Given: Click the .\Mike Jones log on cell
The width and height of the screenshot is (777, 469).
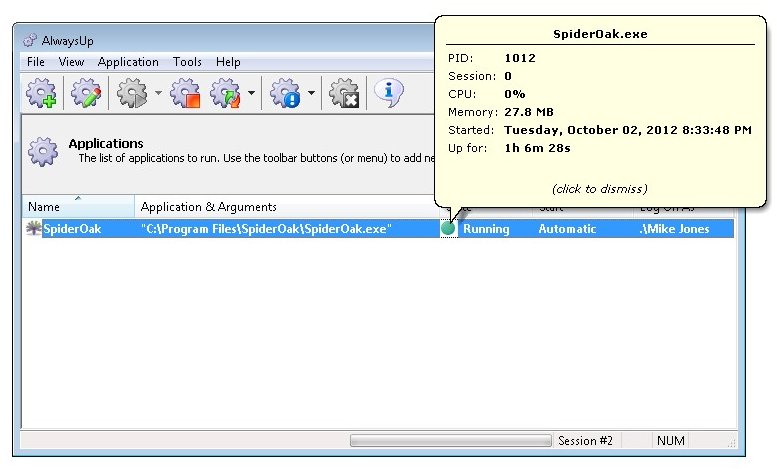Looking at the screenshot, I should click(x=674, y=229).
